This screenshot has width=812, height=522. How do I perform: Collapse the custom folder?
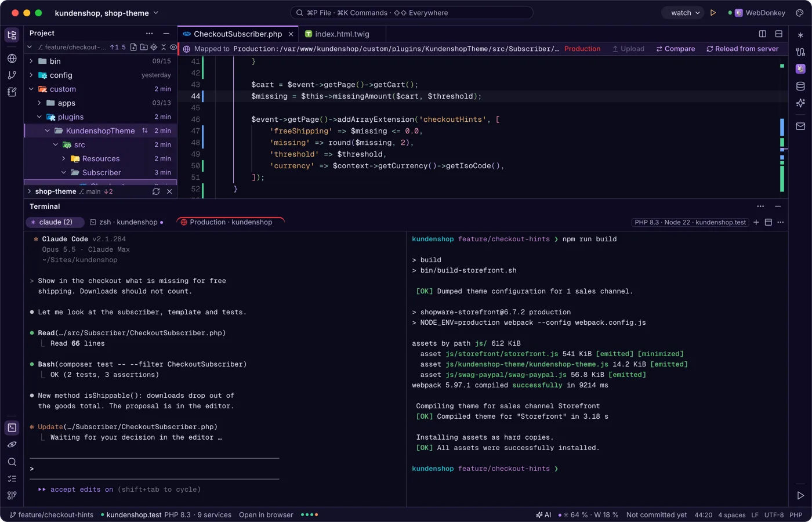point(31,89)
